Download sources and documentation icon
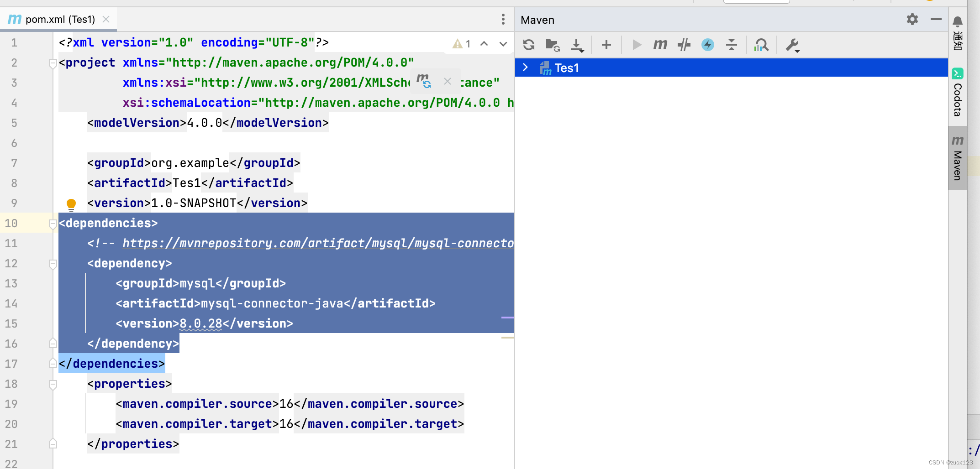The height and width of the screenshot is (469, 980). coord(577,45)
